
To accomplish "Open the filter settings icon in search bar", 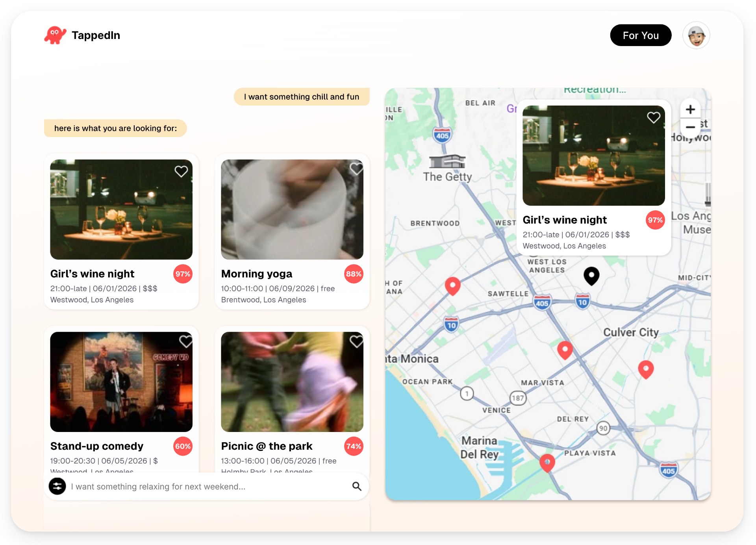I will click(x=57, y=486).
